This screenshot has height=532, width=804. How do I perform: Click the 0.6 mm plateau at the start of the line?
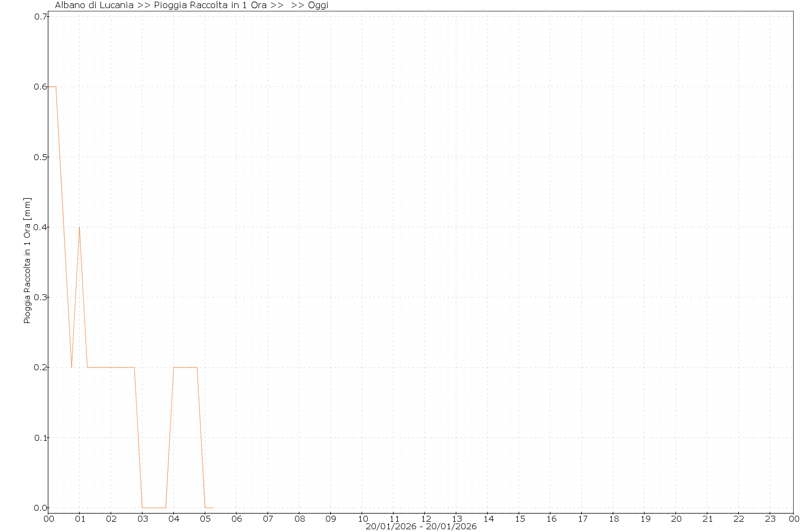(52, 87)
